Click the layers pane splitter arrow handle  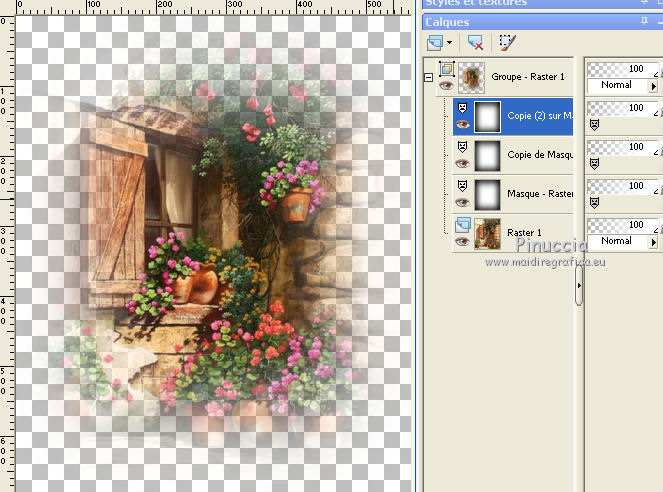pos(579,285)
